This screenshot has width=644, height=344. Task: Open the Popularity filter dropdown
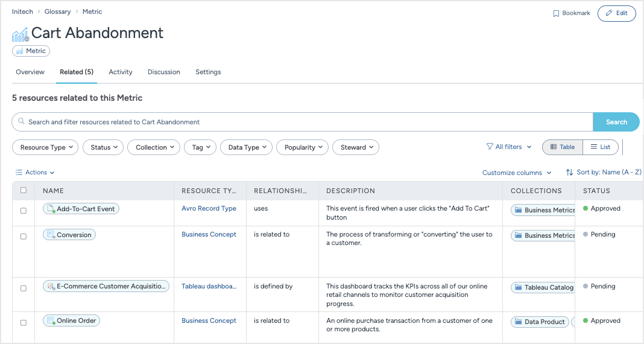point(302,147)
